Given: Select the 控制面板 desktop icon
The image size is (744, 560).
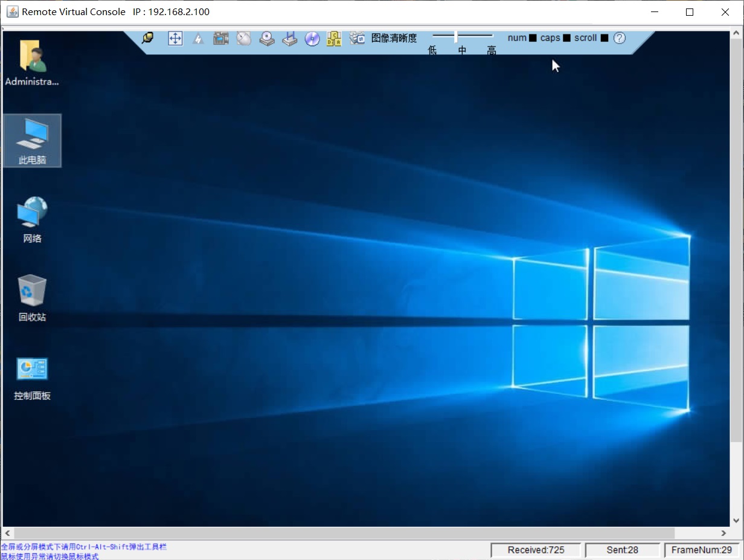Looking at the screenshot, I should click(32, 378).
